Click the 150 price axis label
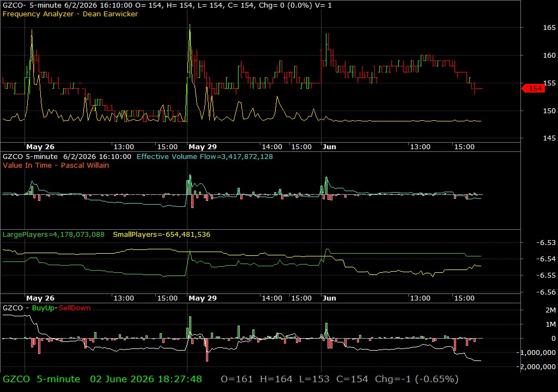 click(549, 111)
